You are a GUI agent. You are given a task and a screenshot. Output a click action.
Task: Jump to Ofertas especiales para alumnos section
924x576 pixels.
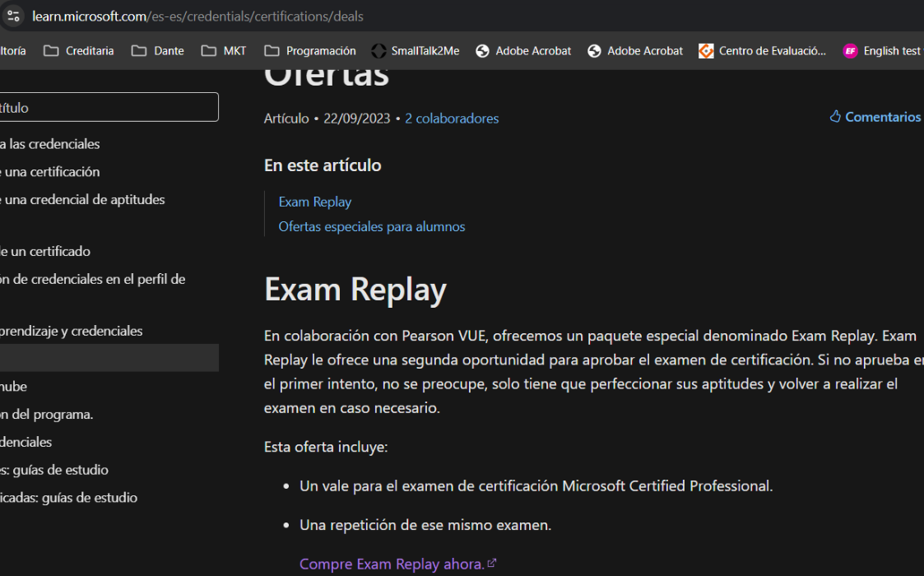[x=372, y=226]
